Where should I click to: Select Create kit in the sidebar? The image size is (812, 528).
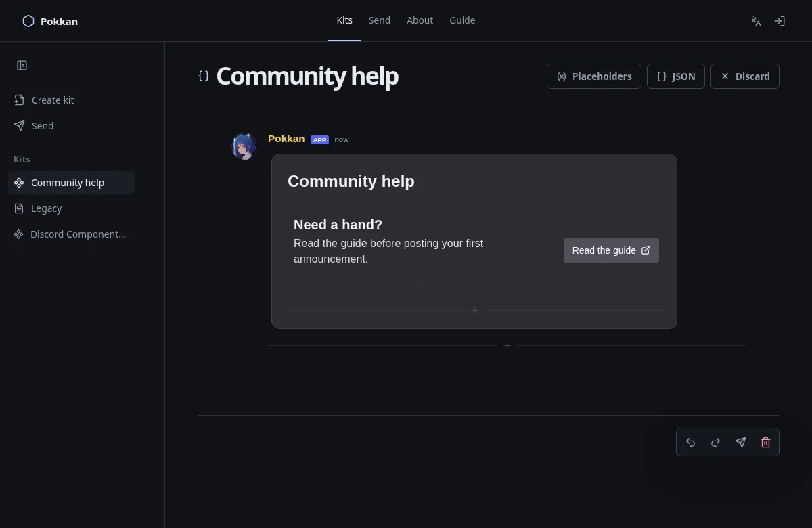(x=72, y=100)
